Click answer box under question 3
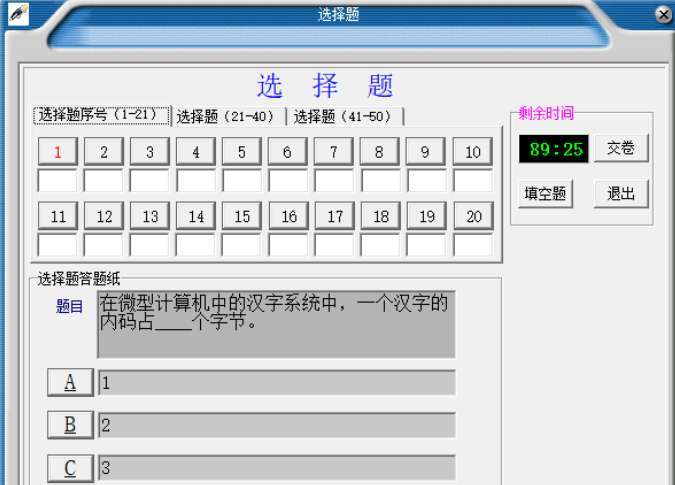The image size is (675, 485). click(149, 181)
